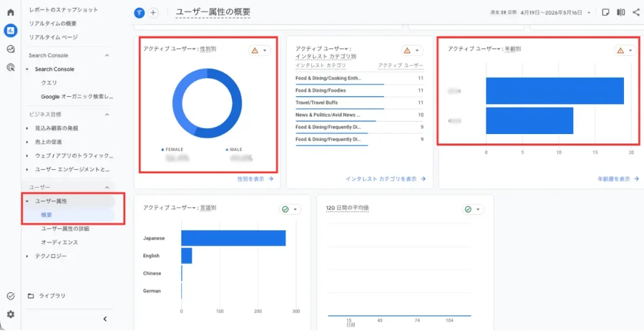Click the blue す segment badge

pyautogui.click(x=140, y=13)
